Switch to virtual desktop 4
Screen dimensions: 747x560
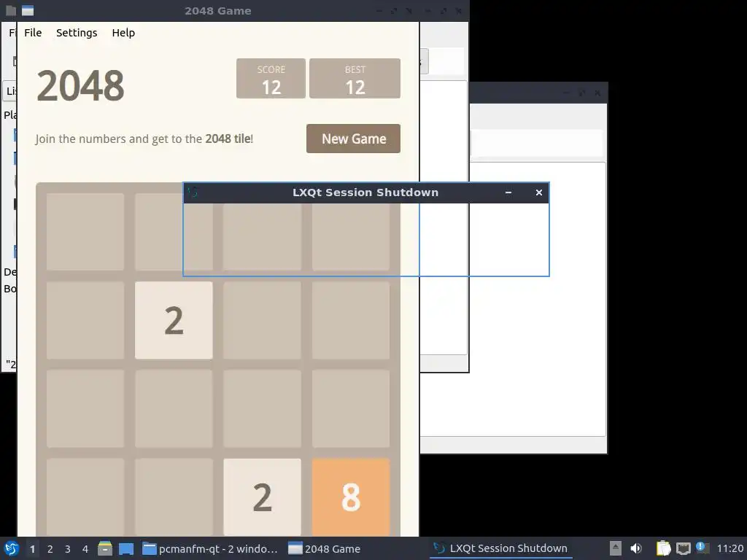(x=85, y=549)
